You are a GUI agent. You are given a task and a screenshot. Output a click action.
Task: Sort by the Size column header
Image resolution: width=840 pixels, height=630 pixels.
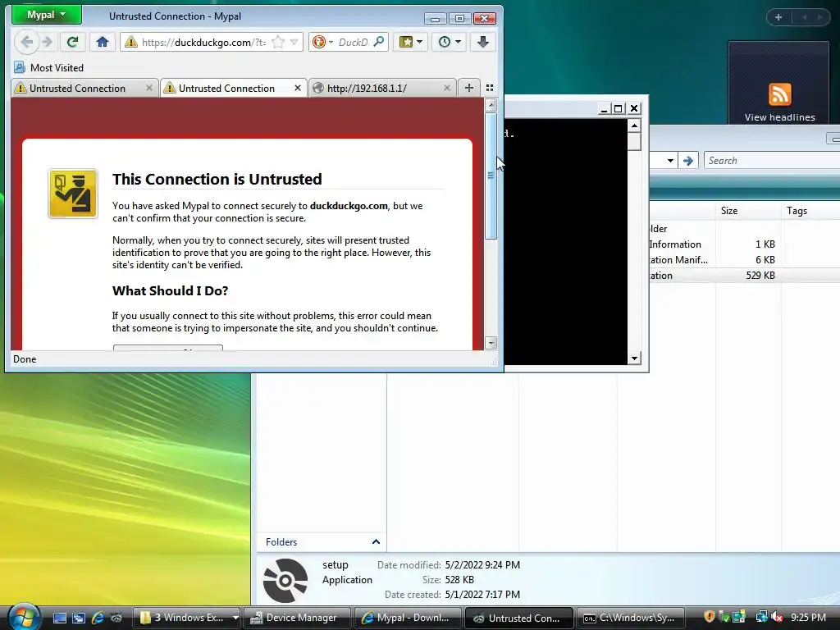point(747,211)
